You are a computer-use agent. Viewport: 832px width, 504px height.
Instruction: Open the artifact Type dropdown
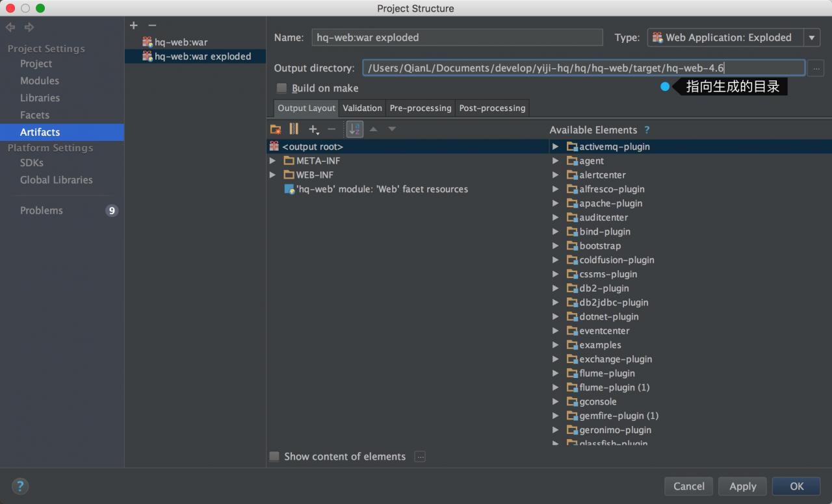[x=812, y=38]
